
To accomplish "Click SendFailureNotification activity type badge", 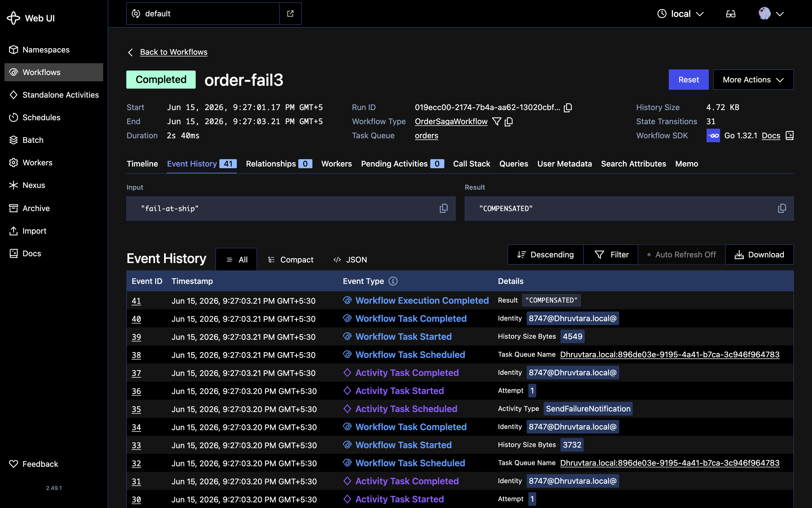I will pos(588,409).
